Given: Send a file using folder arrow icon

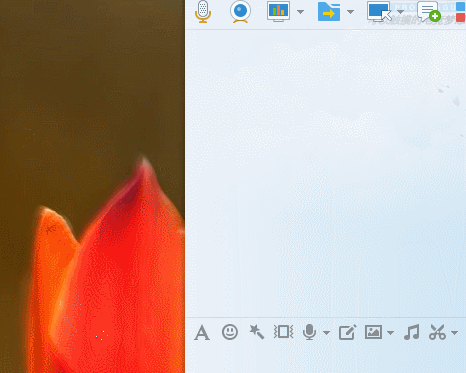Looking at the screenshot, I should tap(329, 12).
